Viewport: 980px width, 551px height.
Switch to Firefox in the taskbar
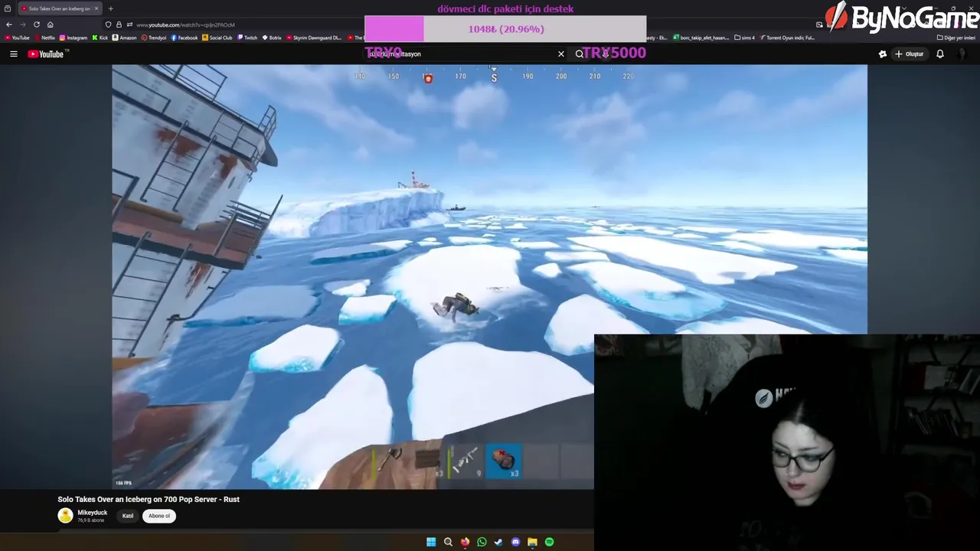(x=465, y=542)
